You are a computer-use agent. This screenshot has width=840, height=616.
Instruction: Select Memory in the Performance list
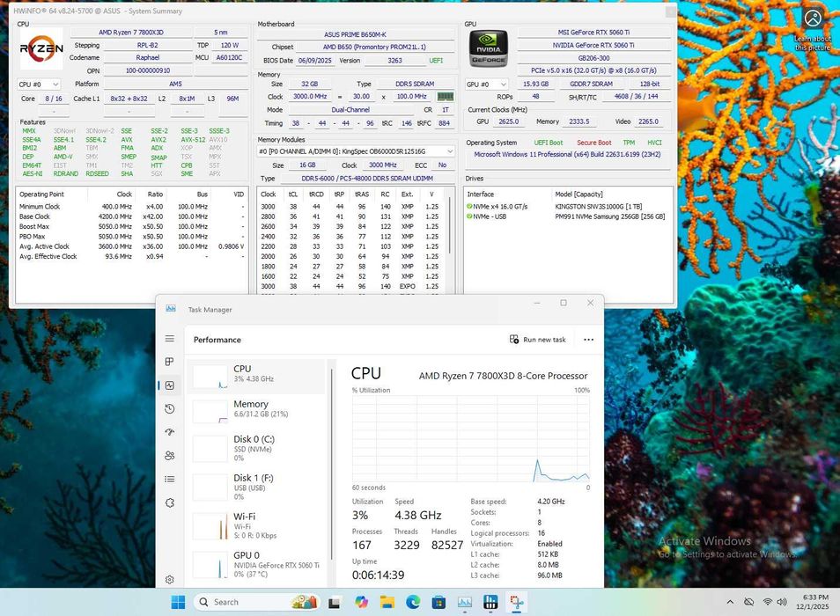pyautogui.click(x=256, y=412)
